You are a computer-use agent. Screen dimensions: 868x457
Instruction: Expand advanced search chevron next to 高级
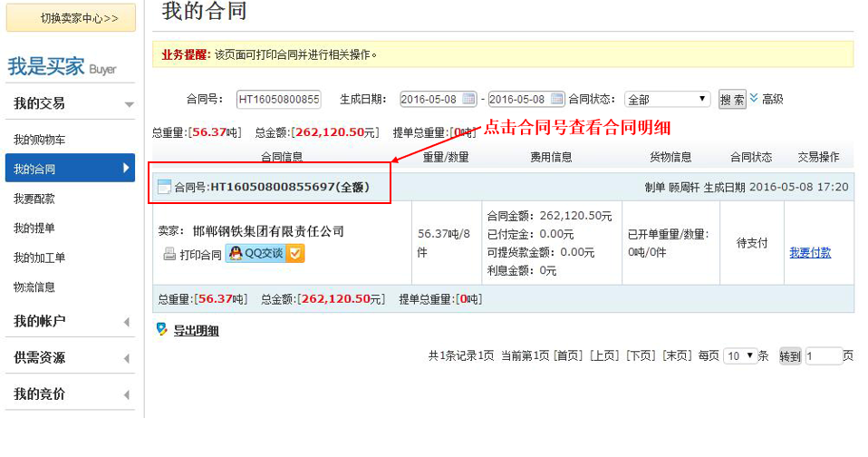click(754, 98)
